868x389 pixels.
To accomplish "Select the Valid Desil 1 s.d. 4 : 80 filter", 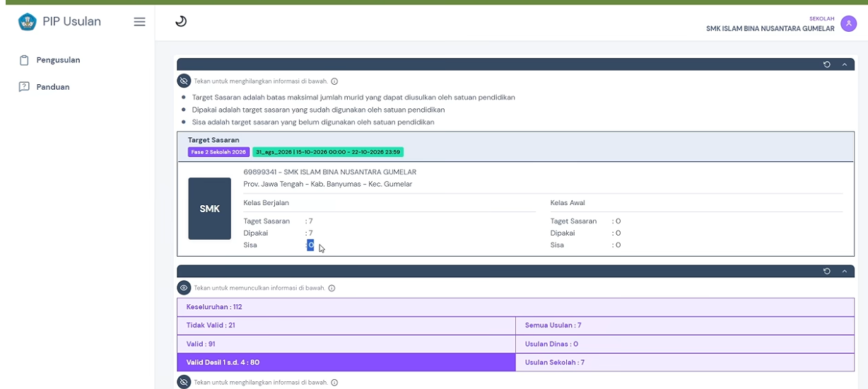I will (x=346, y=362).
